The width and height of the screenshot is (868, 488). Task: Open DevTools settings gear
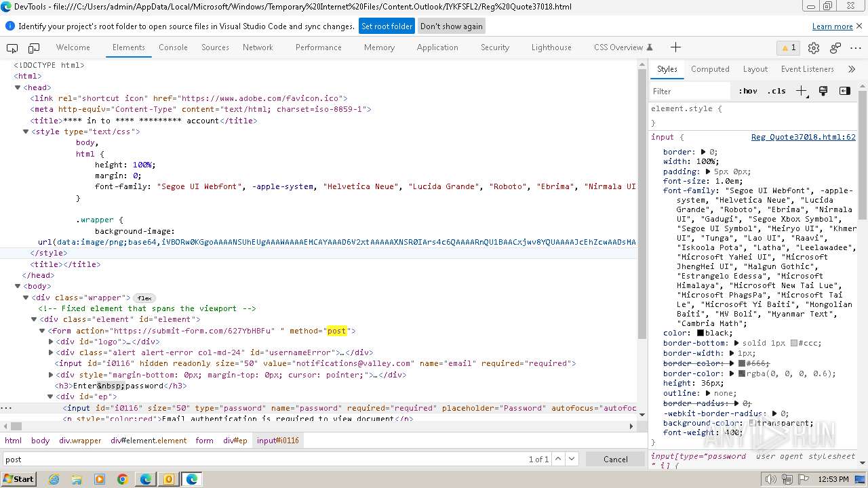point(814,47)
